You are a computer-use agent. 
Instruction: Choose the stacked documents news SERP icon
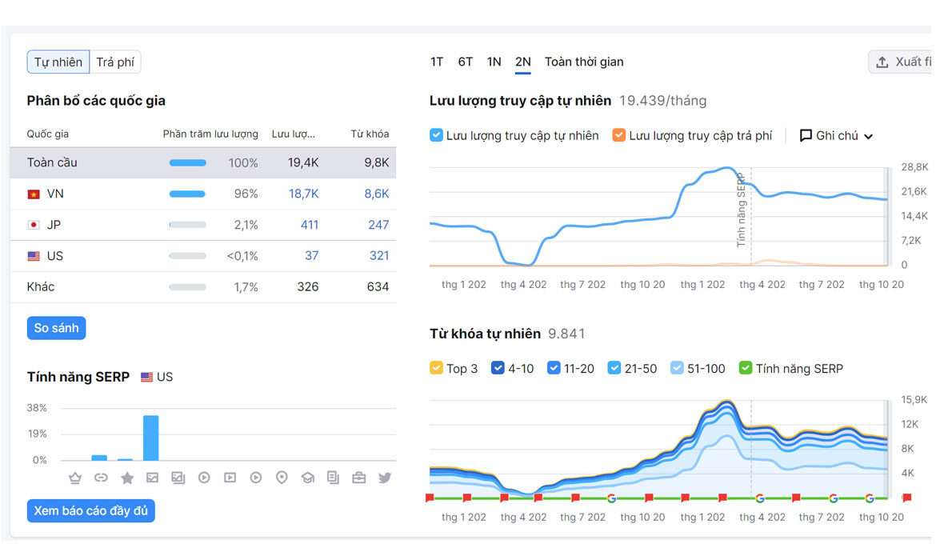[x=333, y=478]
